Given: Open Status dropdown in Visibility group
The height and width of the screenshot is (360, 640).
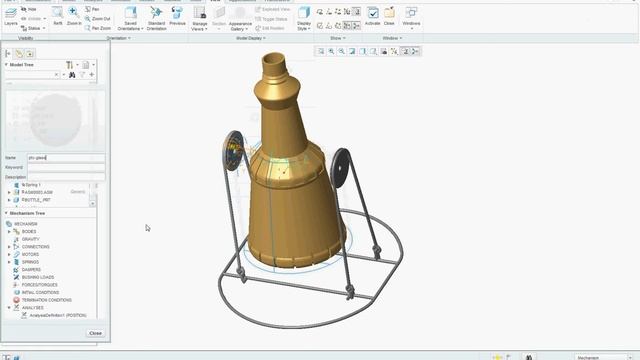Looking at the screenshot, I should (x=34, y=28).
